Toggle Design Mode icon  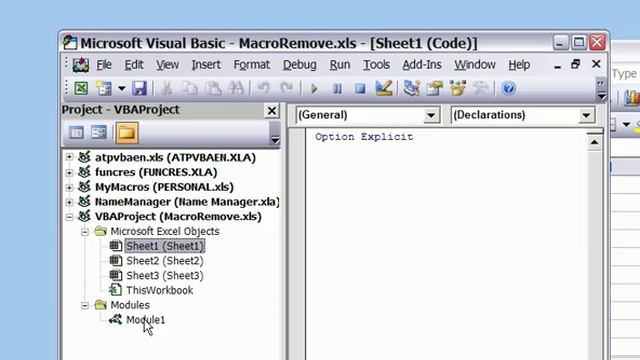click(x=384, y=88)
